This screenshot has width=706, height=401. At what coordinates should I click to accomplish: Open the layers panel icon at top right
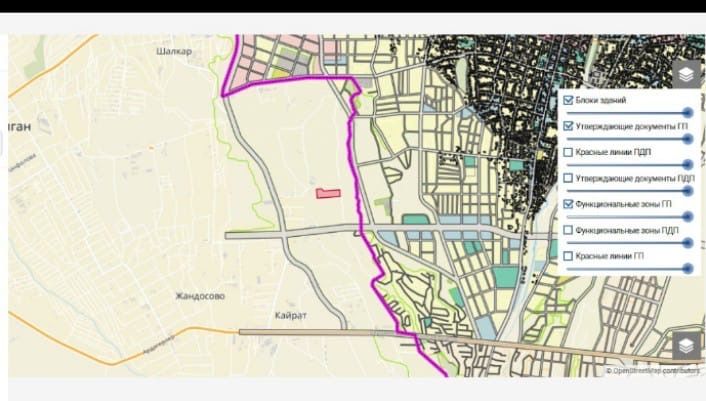(x=686, y=74)
